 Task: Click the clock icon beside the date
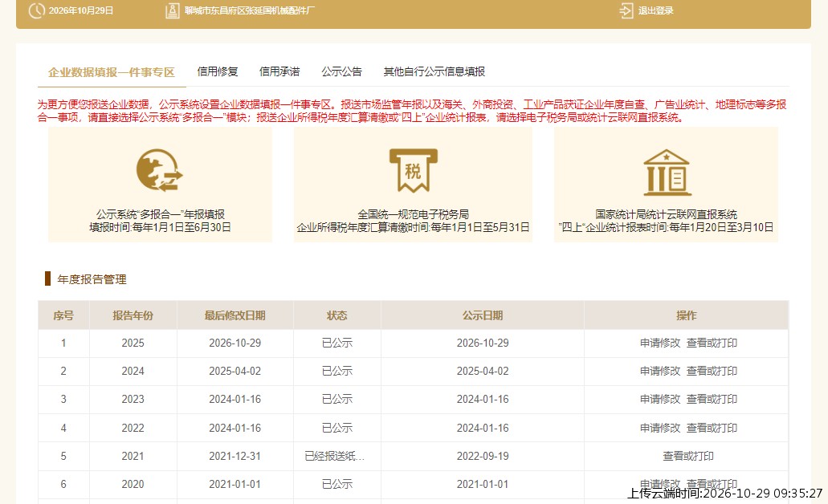coord(36,10)
